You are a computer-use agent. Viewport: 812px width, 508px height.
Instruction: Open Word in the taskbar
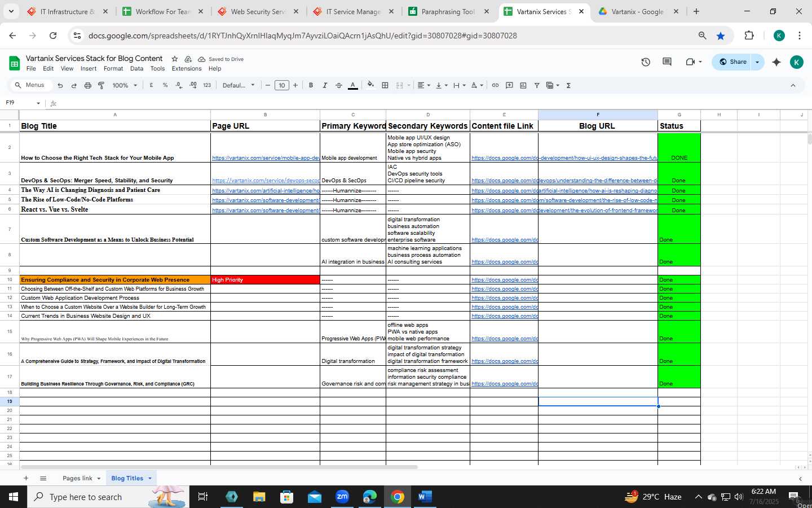click(425, 497)
